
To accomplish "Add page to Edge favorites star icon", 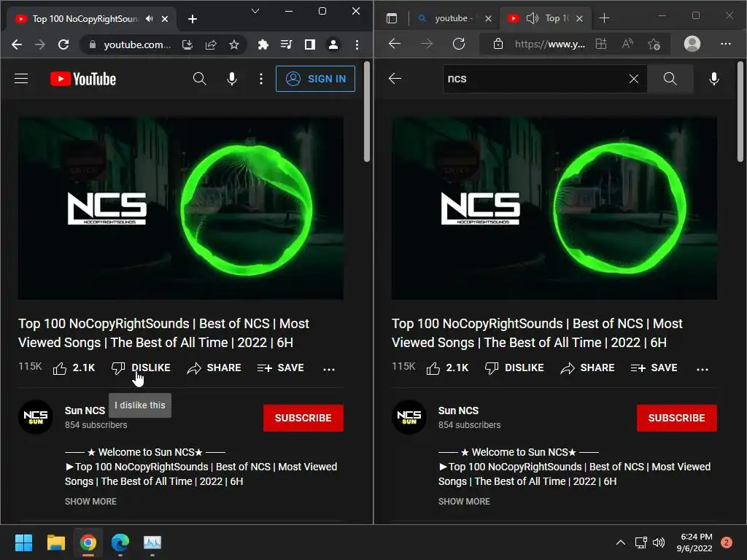I will click(654, 44).
